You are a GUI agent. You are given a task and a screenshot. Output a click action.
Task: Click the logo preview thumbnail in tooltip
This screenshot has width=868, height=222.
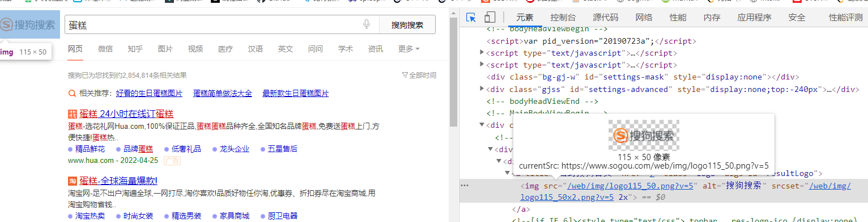coord(644,135)
